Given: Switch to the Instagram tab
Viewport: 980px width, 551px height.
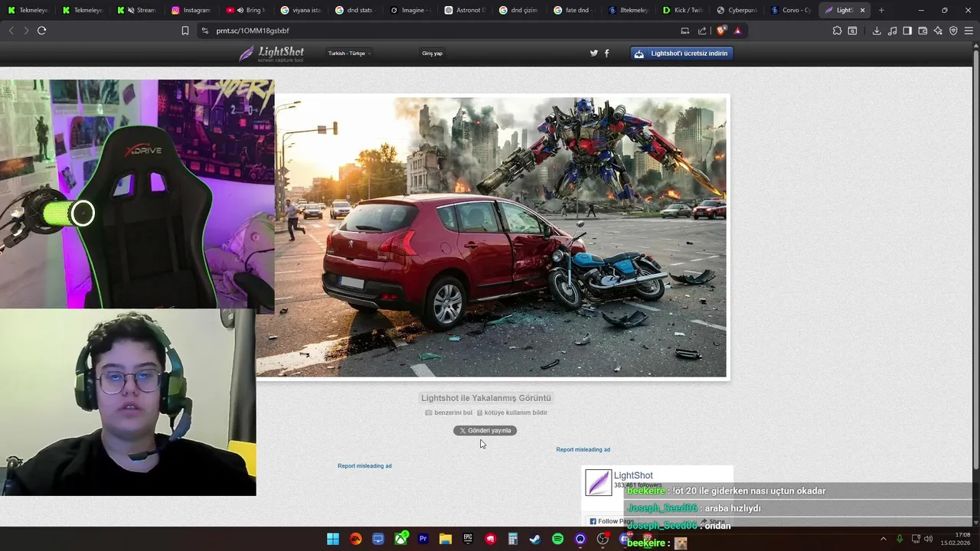Looking at the screenshot, I should (x=191, y=10).
